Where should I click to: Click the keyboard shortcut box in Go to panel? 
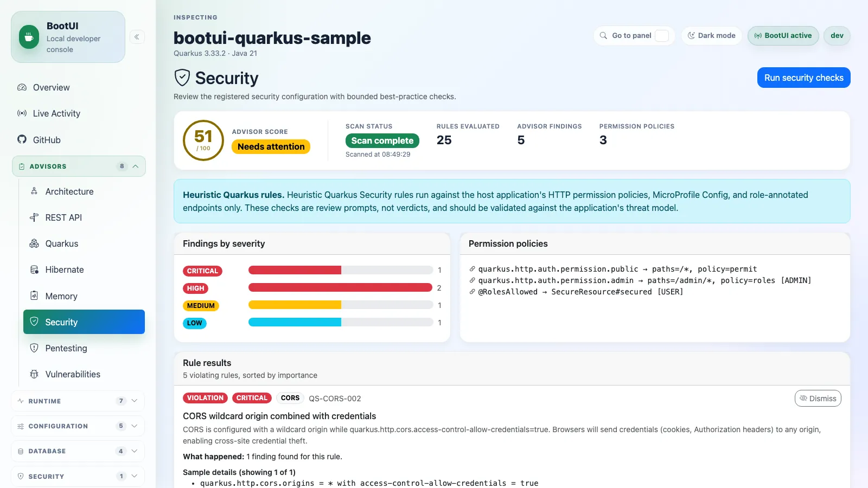(662, 36)
